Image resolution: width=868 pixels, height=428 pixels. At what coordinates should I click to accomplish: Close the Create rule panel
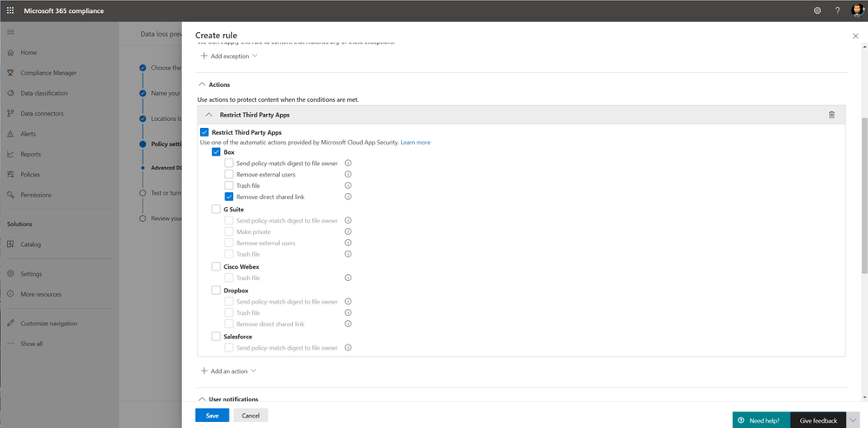click(855, 36)
